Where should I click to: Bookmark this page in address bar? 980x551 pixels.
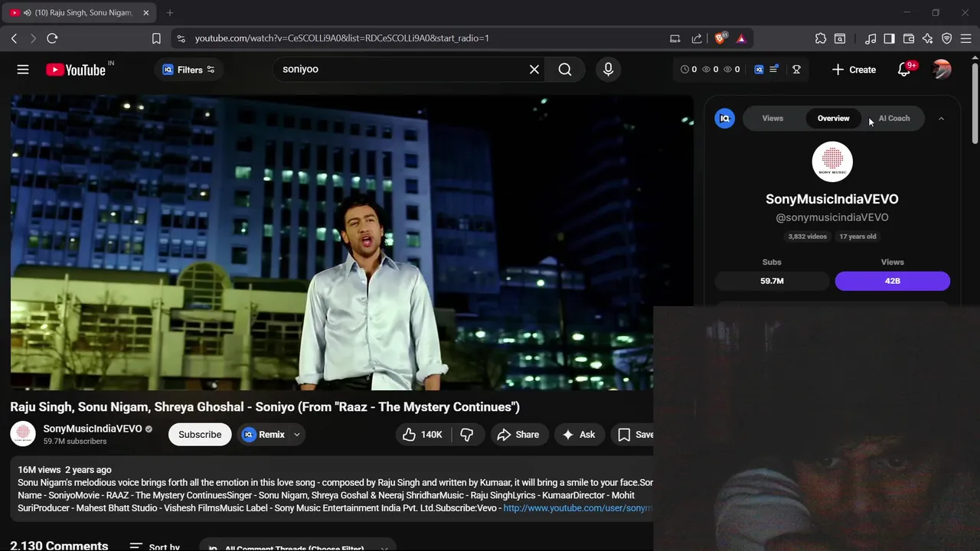156,38
